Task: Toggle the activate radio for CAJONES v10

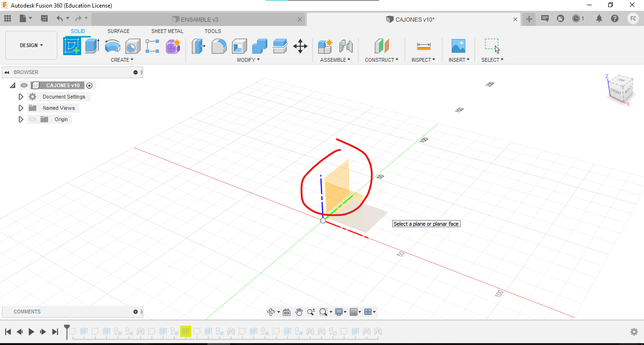Action: [89, 85]
